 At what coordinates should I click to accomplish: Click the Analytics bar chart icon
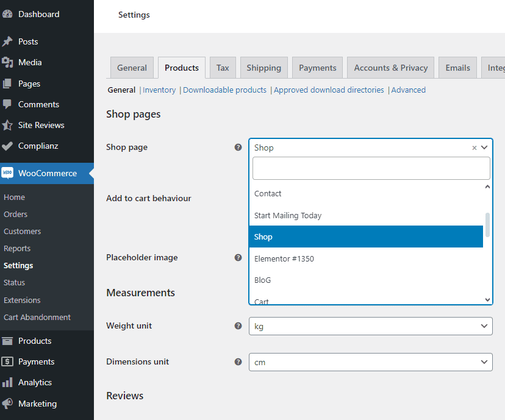7,382
